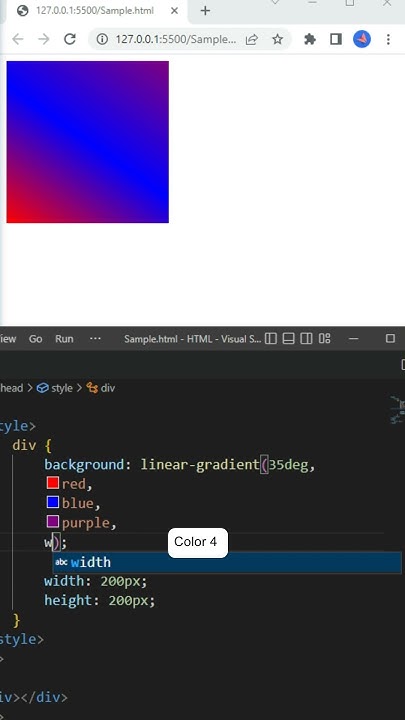Click the linear-gradient function text
Viewport: 405px width, 720px height.
[x=200, y=465]
